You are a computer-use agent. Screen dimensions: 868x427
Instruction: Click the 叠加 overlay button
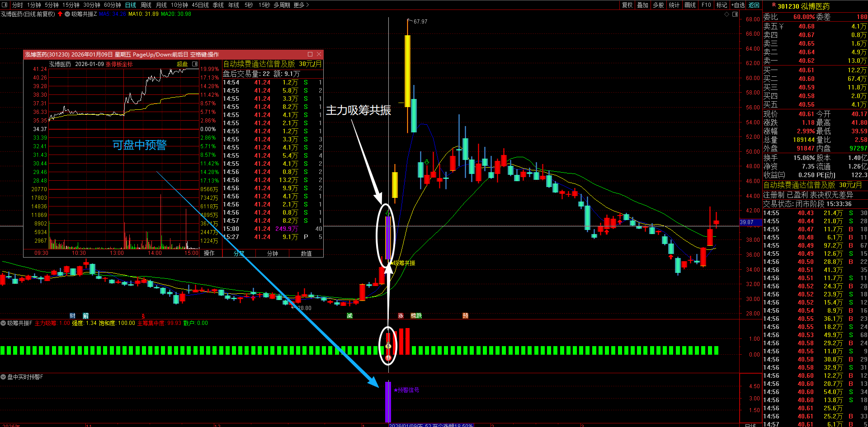click(x=643, y=5)
